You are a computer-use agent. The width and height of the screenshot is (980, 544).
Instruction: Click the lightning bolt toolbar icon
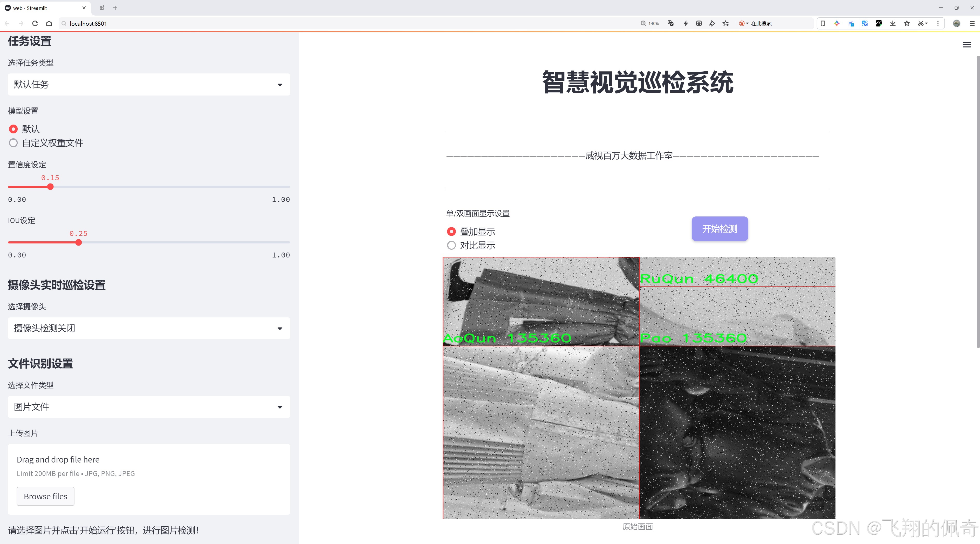pos(685,23)
